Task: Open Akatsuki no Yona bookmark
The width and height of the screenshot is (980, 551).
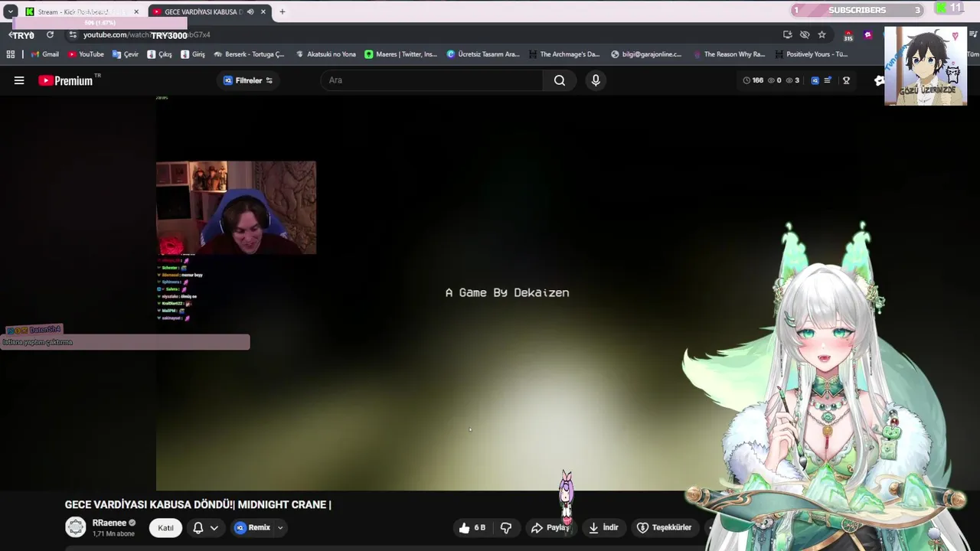Action: click(325, 54)
